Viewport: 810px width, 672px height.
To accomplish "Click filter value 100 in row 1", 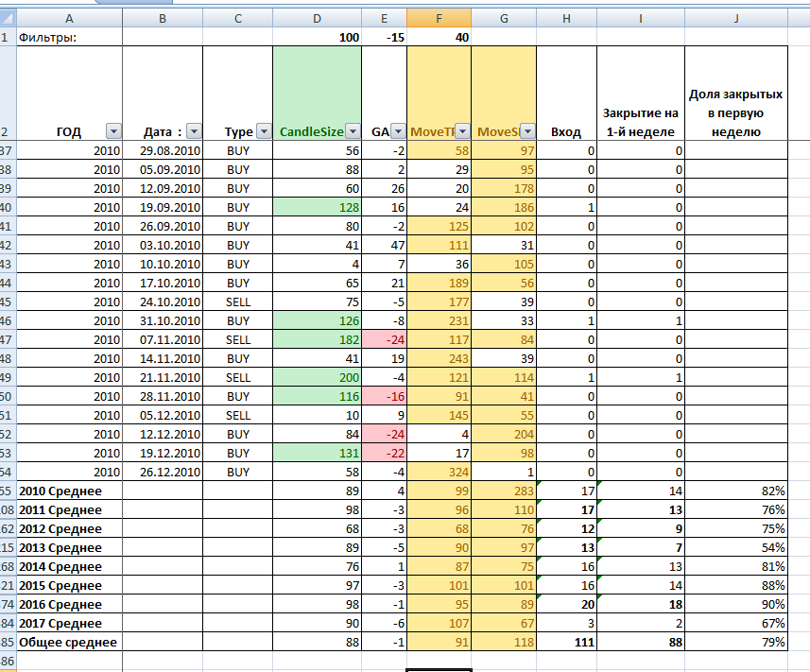I will pyautogui.click(x=317, y=37).
